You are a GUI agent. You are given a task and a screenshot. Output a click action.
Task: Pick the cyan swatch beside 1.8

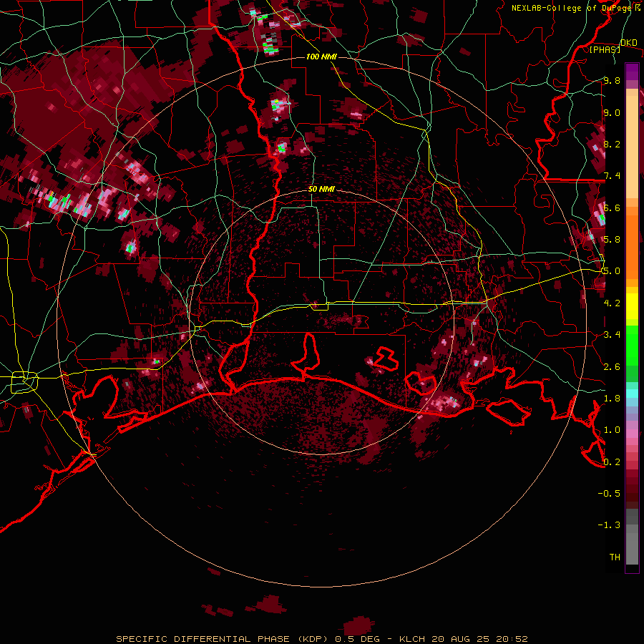tap(632, 394)
